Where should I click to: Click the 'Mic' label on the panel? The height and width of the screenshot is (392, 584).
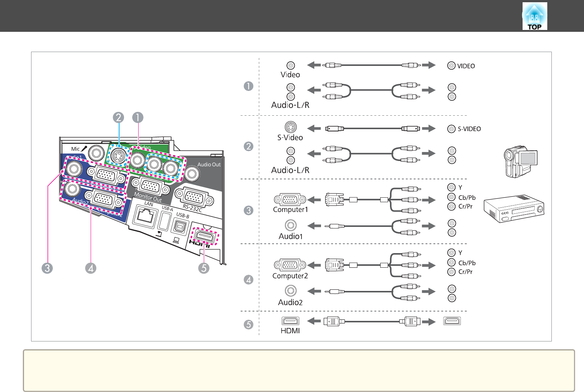pyautogui.click(x=76, y=149)
